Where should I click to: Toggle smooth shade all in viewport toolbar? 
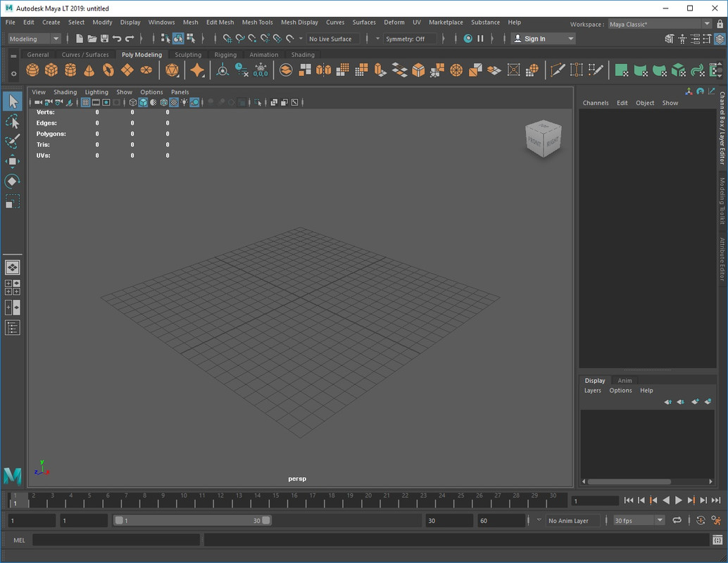143,103
